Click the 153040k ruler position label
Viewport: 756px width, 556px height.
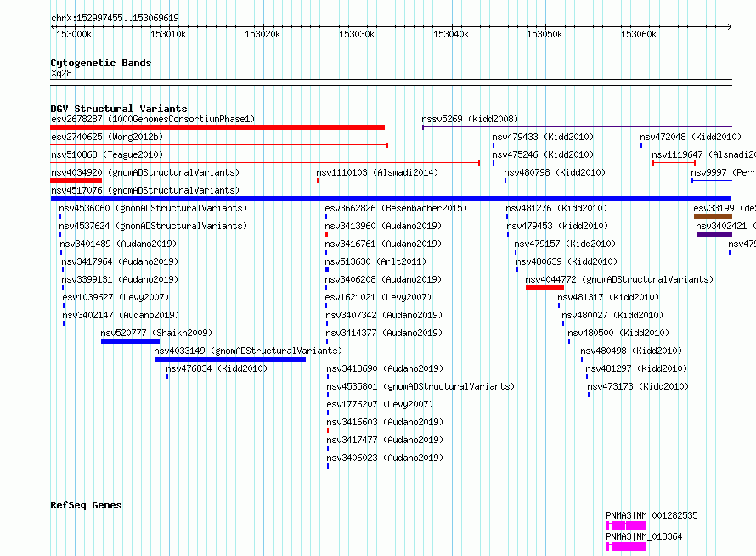(x=451, y=34)
